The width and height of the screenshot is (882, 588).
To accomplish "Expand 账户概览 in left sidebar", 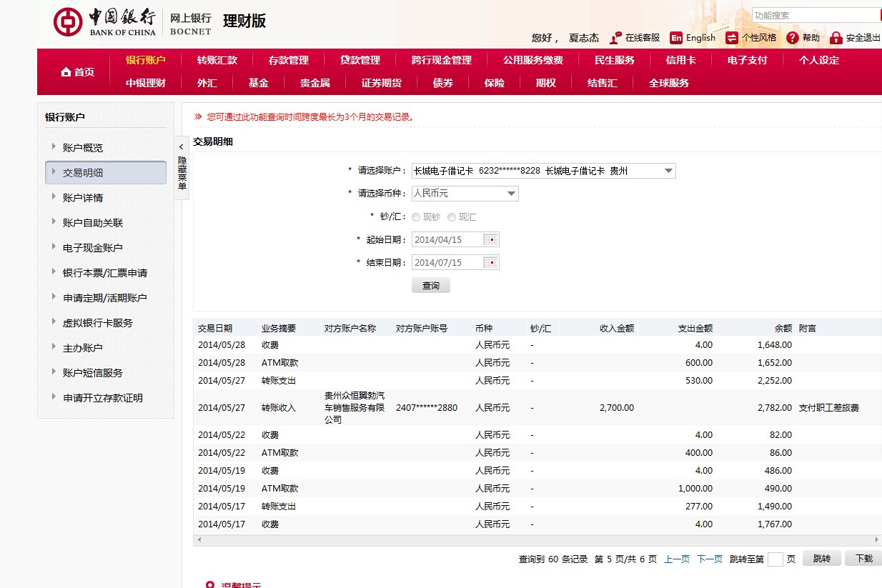I will point(82,148).
